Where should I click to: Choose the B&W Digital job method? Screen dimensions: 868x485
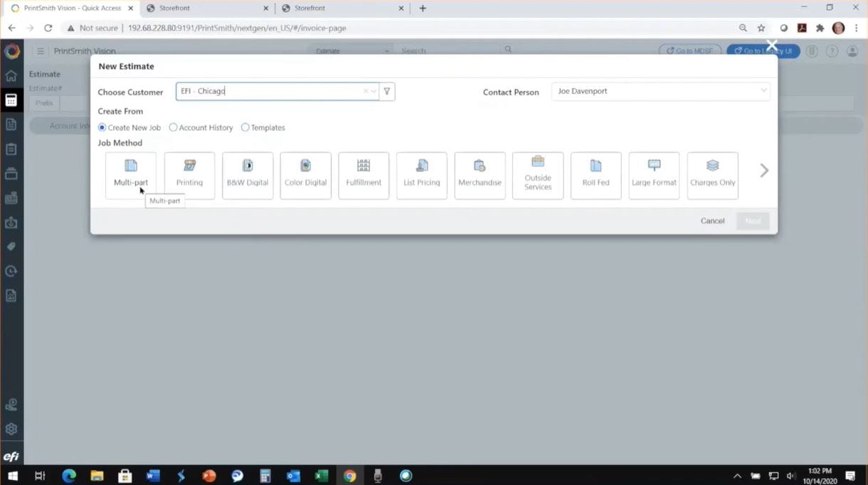coord(248,175)
